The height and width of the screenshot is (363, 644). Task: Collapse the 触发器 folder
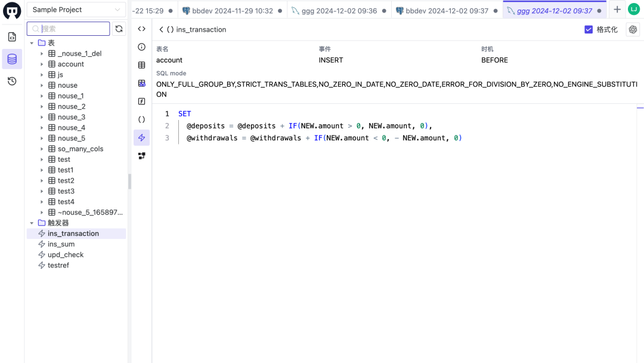[32, 223]
